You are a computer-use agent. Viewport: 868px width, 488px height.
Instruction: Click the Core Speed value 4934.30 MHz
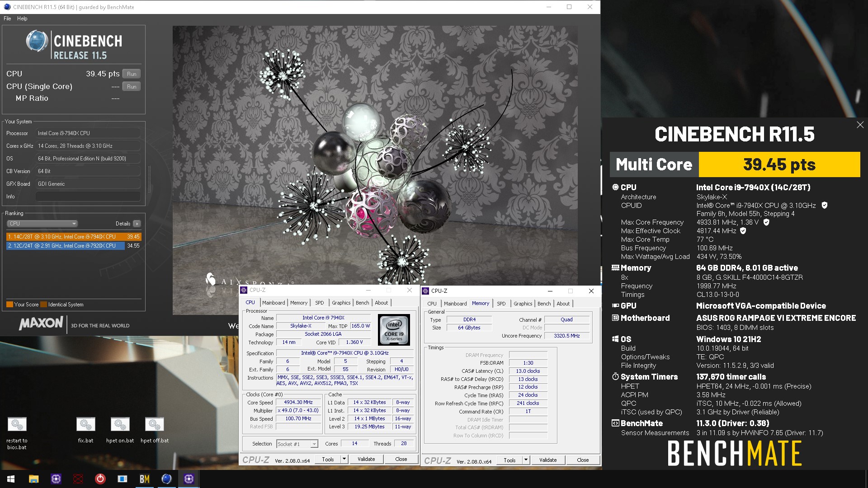point(298,402)
